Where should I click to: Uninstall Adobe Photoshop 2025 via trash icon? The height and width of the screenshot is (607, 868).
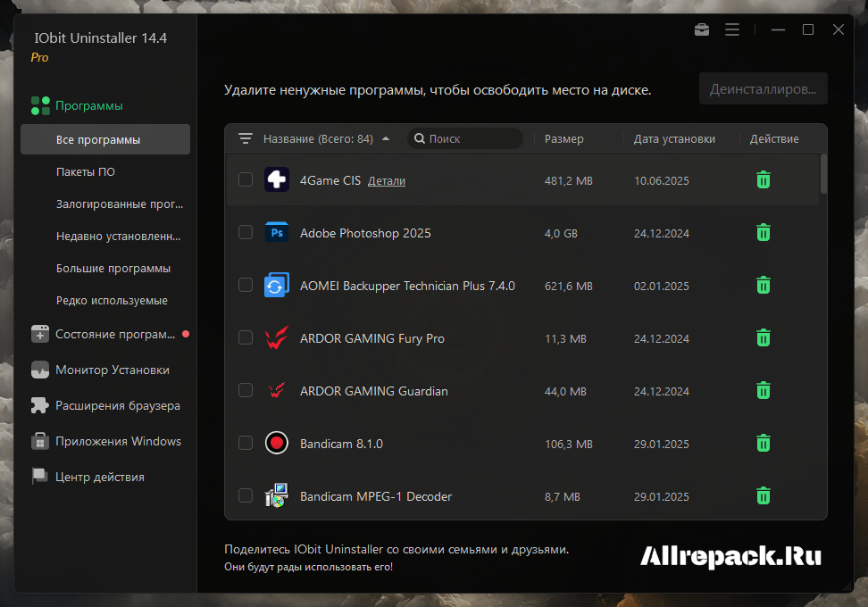tap(763, 232)
